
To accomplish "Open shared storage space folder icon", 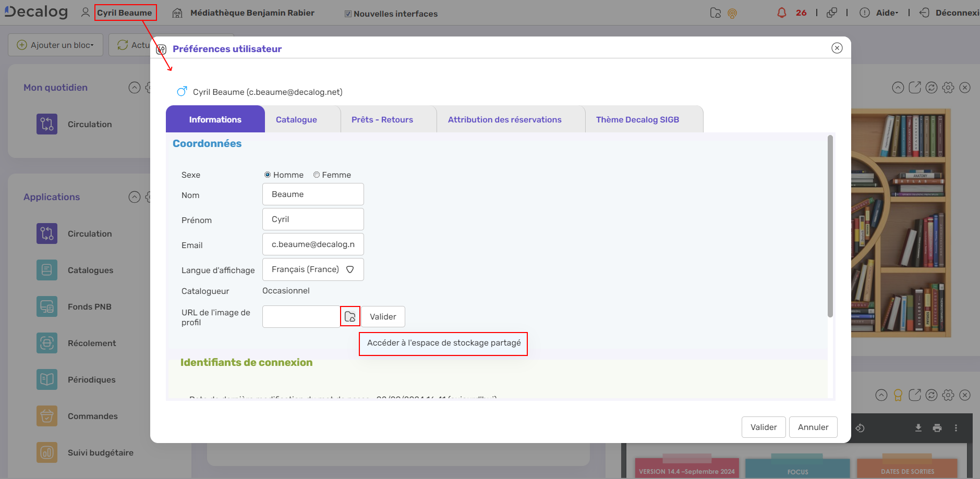I will point(350,316).
